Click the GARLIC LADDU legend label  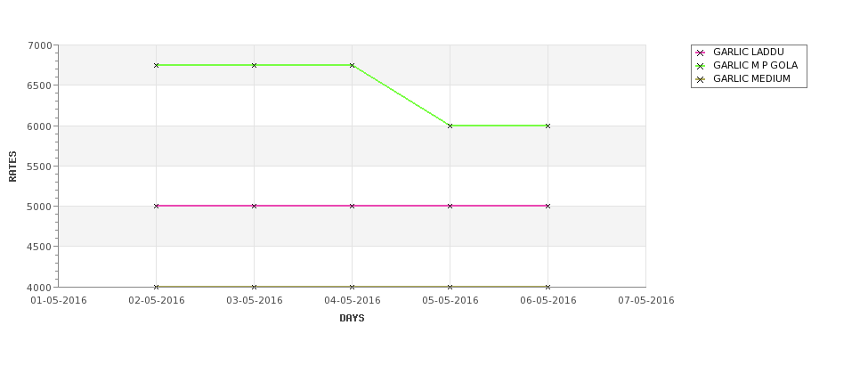[x=749, y=52]
